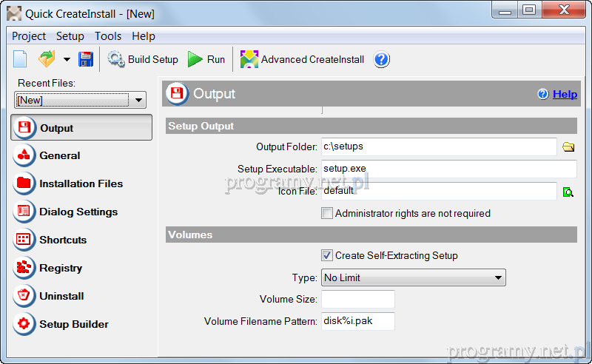Browse for output folder using folder icon
The height and width of the screenshot is (364, 592).
coord(568,147)
